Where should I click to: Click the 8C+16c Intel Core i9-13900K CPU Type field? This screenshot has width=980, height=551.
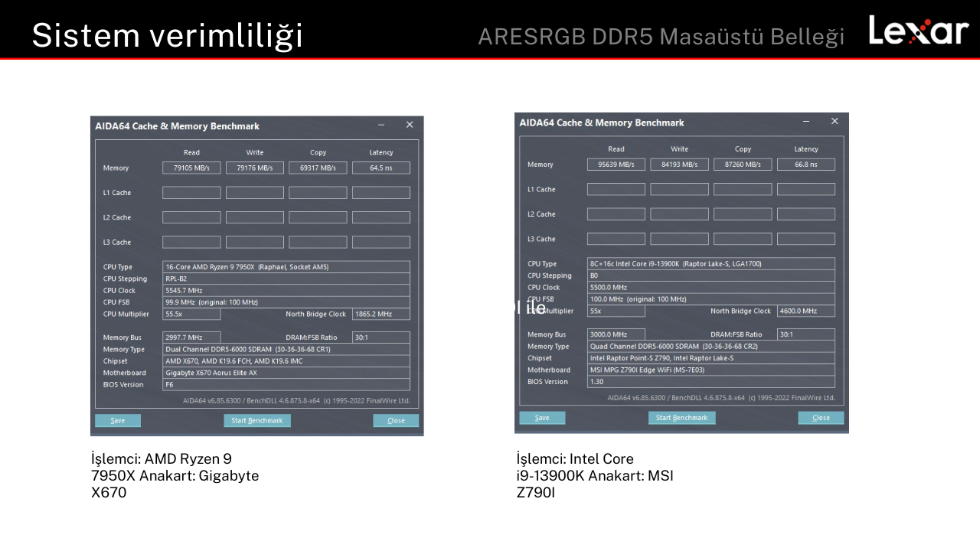(711, 264)
